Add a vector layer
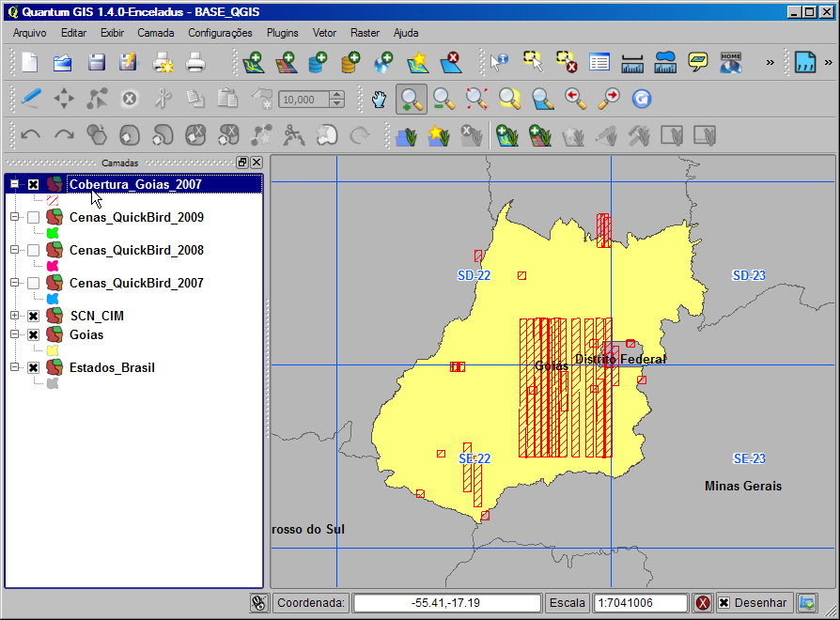This screenshot has width=840, height=620. click(x=253, y=62)
